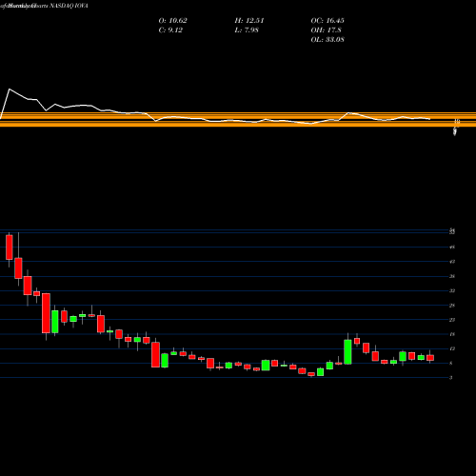Viewport: 476px width, 476px height.
Task: Select the high value H: 12.51
Action: click(249, 21)
